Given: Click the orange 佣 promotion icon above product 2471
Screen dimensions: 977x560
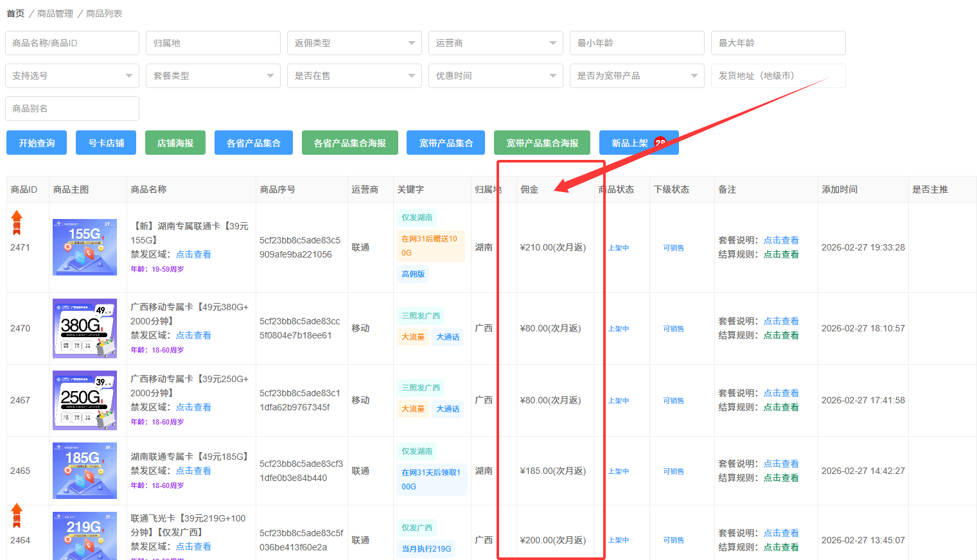Looking at the screenshot, I should 17,222.
